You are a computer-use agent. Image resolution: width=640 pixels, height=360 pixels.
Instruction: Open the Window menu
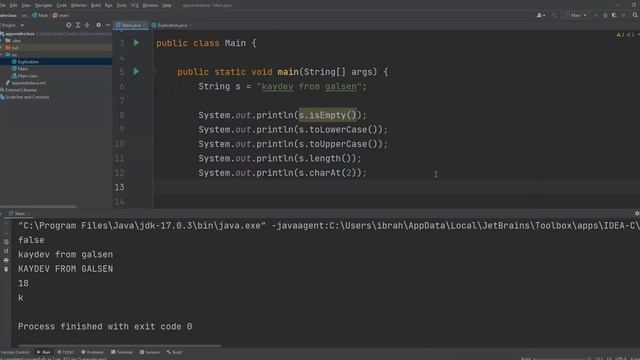(x=150, y=5)
